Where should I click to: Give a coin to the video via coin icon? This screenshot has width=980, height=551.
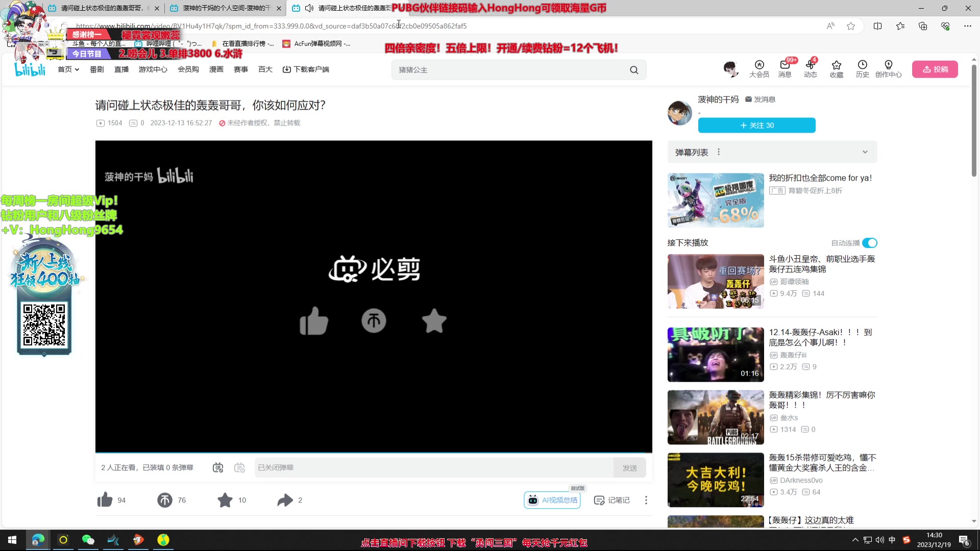click(164, 500)
